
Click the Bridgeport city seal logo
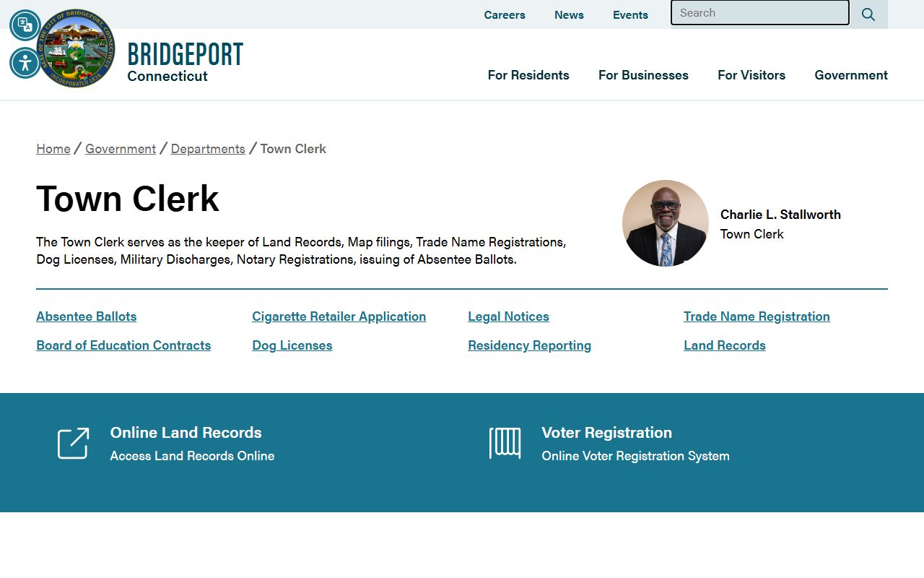coord(78,49)
